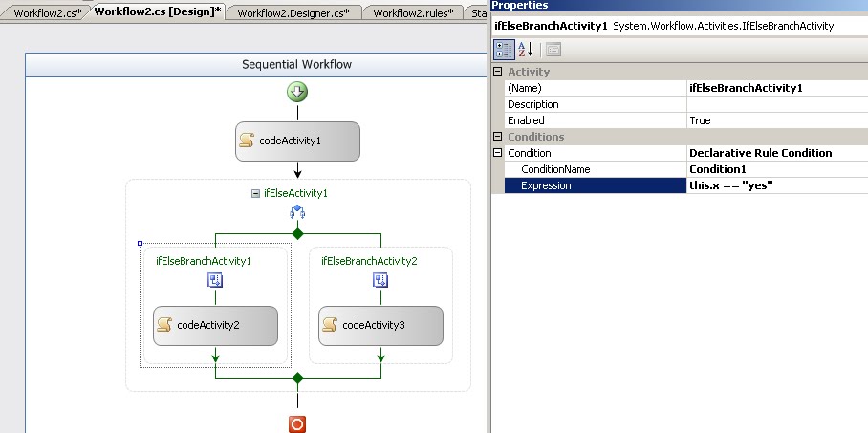Edit the (Name) value ifElseBranchActivity1
Viewport: 868px width, 433px height.
tap(777, 88)
